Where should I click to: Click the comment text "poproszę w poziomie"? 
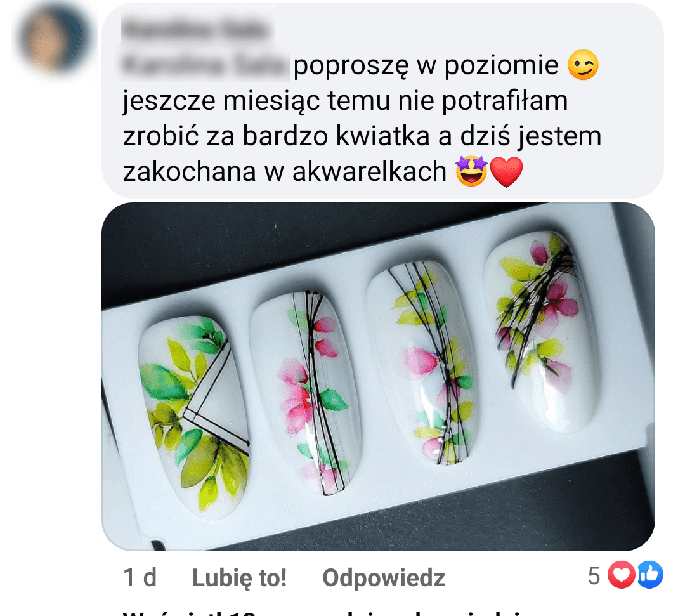426,65
